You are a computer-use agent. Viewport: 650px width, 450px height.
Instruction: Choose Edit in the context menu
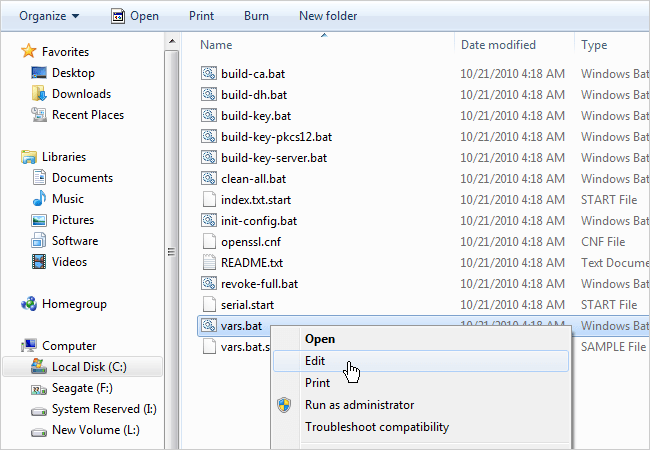point(421,361)
